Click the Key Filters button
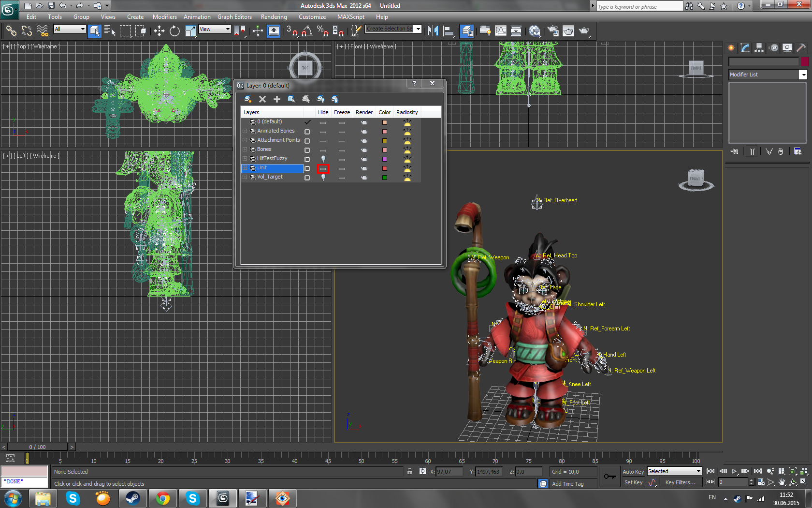 tap(681, 482)
